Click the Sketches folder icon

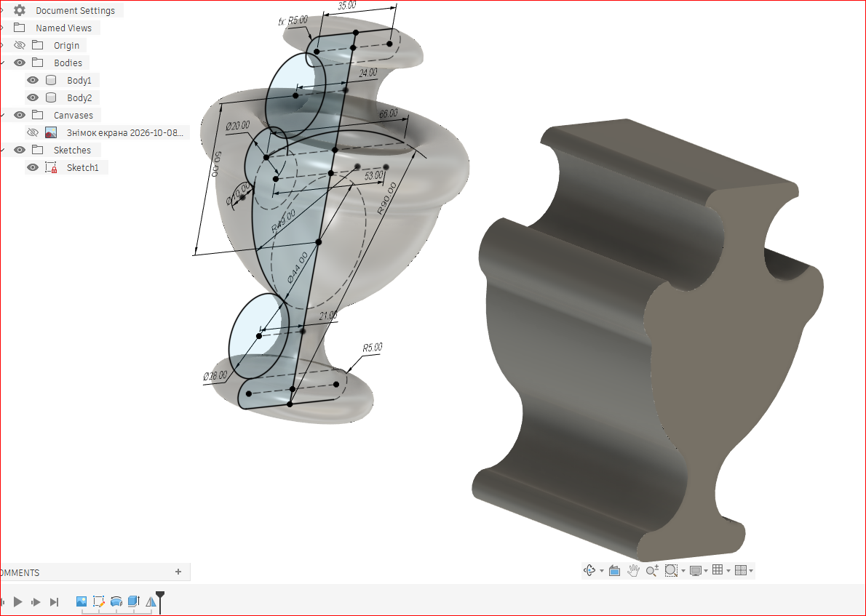[38, 150]
